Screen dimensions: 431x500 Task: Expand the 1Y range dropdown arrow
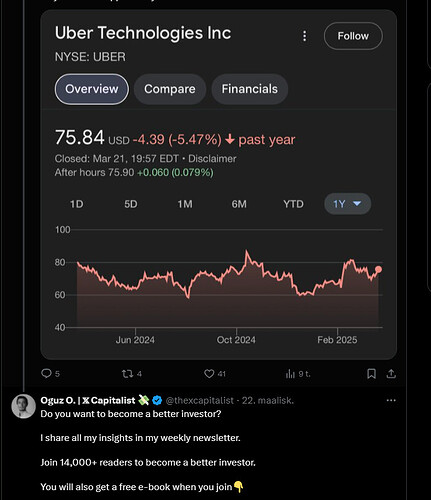pyautogui.click(x=357, y=203)
